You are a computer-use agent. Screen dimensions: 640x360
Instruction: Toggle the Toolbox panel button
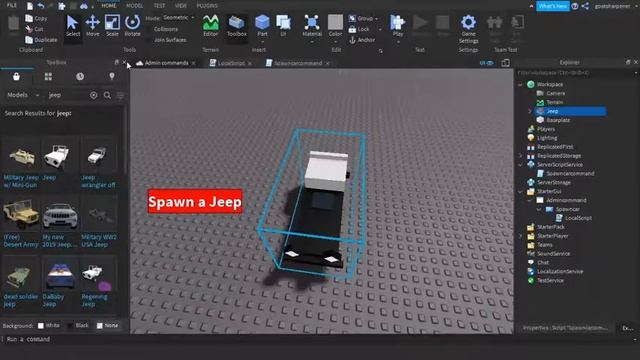click(x=237, y=26)
